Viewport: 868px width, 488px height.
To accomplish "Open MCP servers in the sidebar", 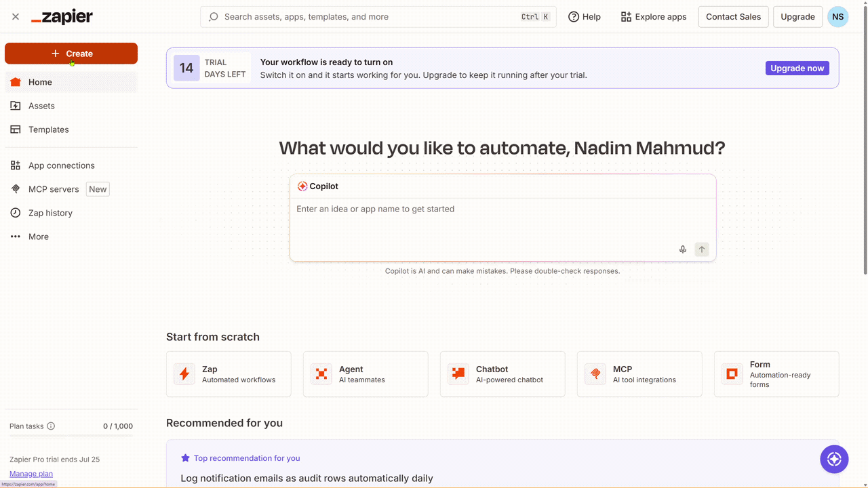I will tap(71, 189).
